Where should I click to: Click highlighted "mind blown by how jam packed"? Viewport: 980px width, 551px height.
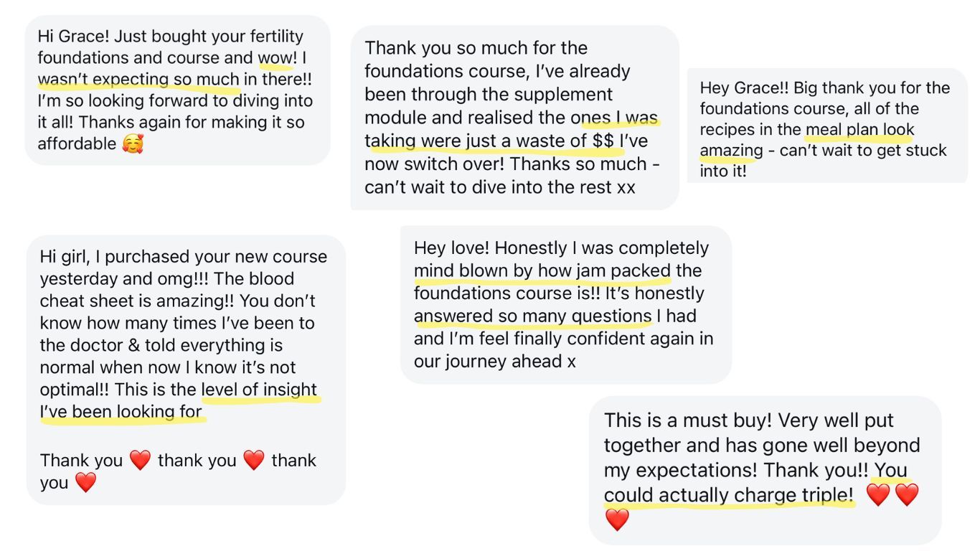542,270
